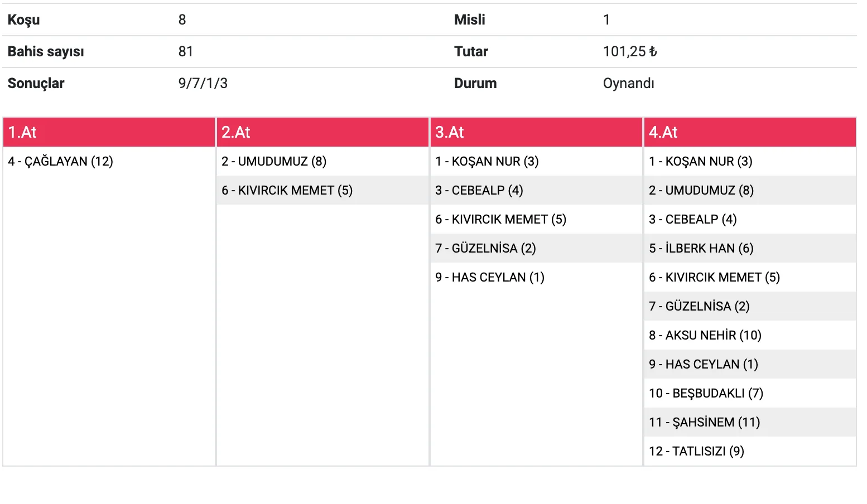Click the Sonuçlar value 9/7/1/3

203,84
